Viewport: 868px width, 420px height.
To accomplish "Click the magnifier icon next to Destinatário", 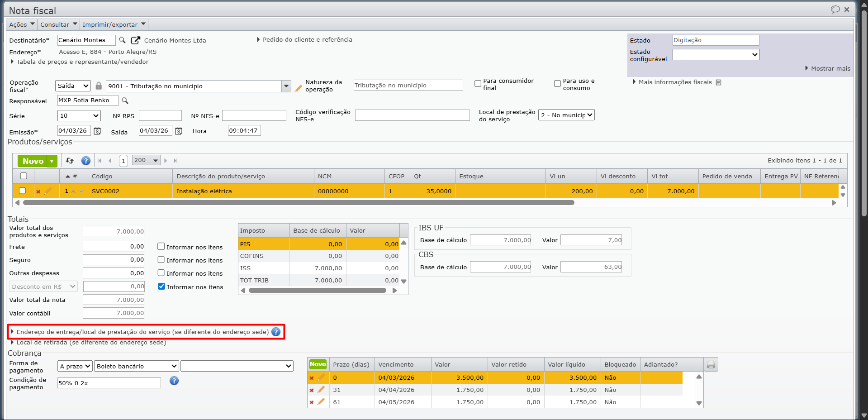I will coord(122,40).
